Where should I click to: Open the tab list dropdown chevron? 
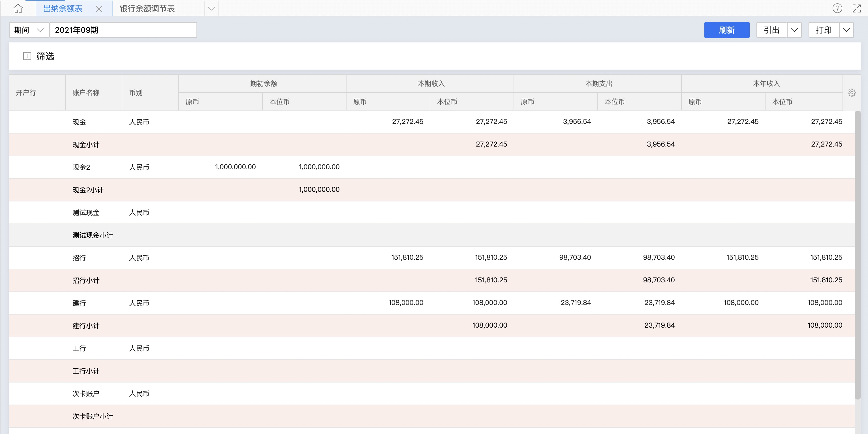211,8
